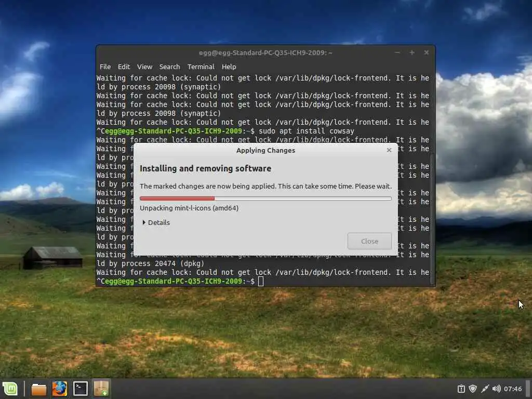Click the installation progress bar
The width and height of the screenshot is (532, 399).
coord(265,198)
